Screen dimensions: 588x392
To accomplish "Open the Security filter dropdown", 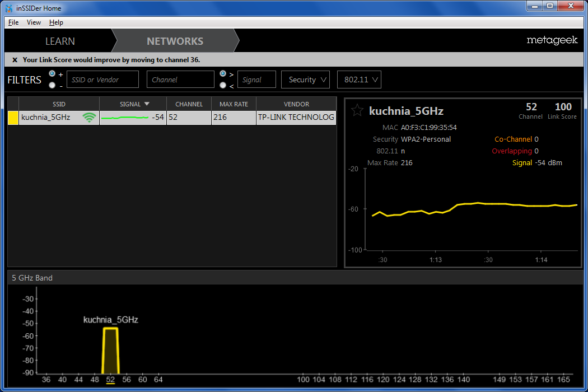I will coord(305,80).
